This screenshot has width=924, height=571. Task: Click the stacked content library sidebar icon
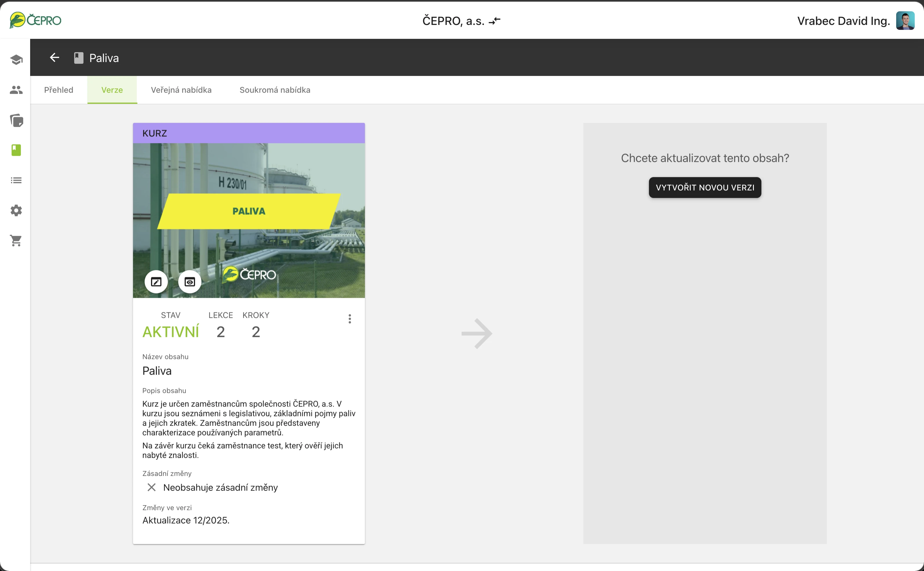click(x=16, y=120)
